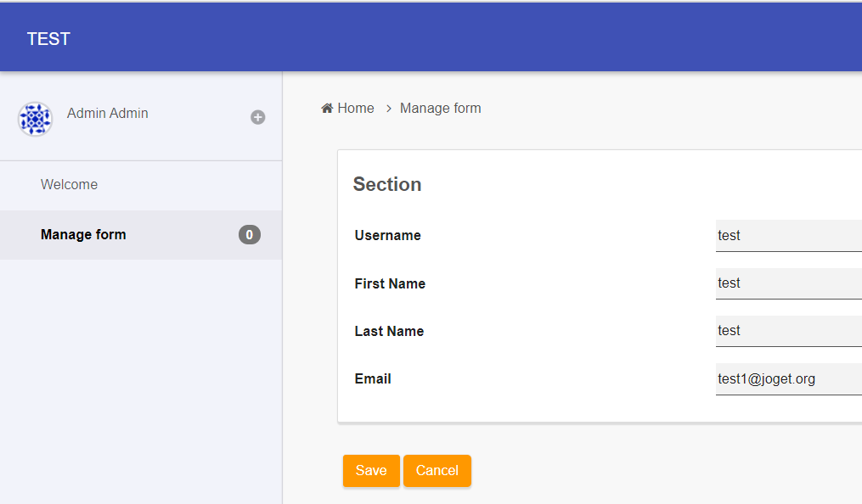Click the Admin Admin user name
Image resolution: width=862 pixels, height=504 pixels.
pyautogui.click(x=108, y=114)
